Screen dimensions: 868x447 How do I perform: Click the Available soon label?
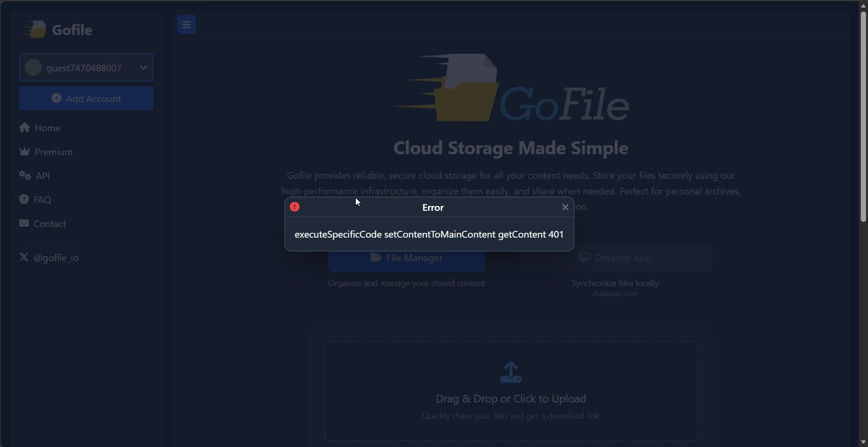(x=615, y=294)
